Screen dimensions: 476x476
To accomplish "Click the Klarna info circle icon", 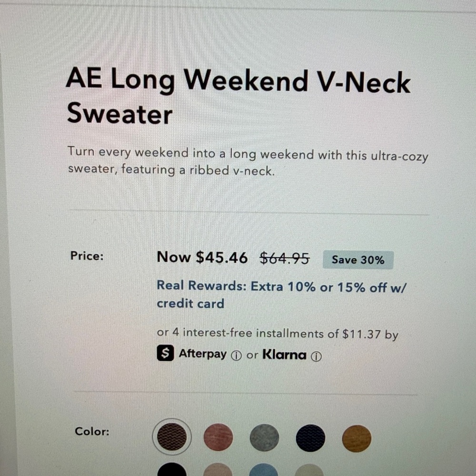I will 316,357.
